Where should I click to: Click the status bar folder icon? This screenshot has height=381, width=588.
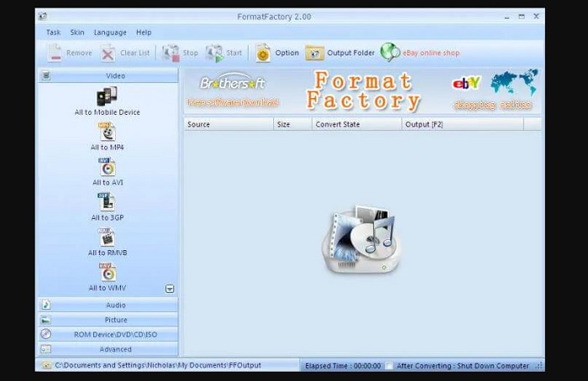[x=46, y=365]
